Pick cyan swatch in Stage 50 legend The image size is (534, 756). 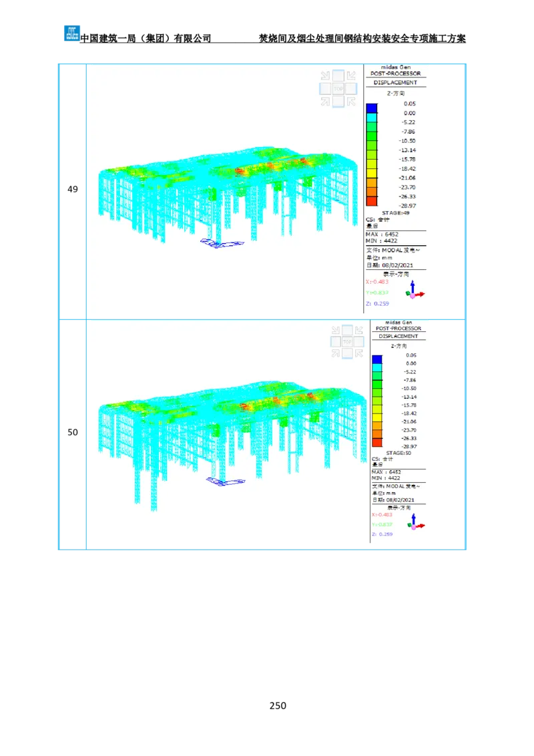coord(377,367)
